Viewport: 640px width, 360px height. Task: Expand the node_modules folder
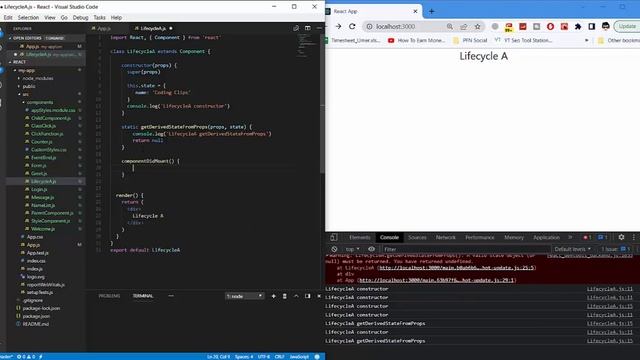pyautogui.click(x=38, y=78)
